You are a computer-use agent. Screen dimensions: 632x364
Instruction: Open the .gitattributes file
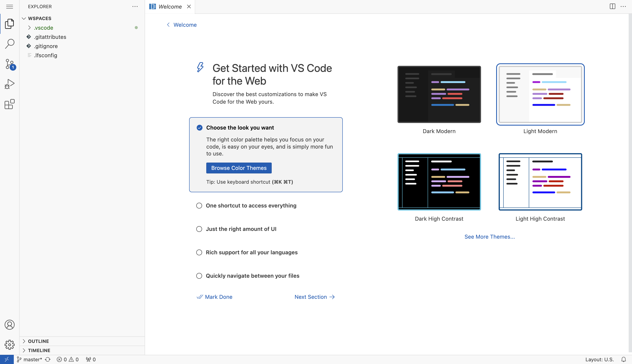(x=82, y=37)
